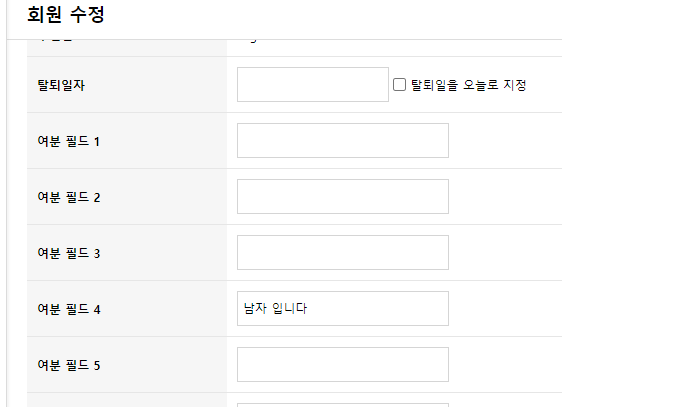Viewport: 677px width, 407px height.
Task: Focus the 탈퇴일자 date input field
Action: (312, 85)
